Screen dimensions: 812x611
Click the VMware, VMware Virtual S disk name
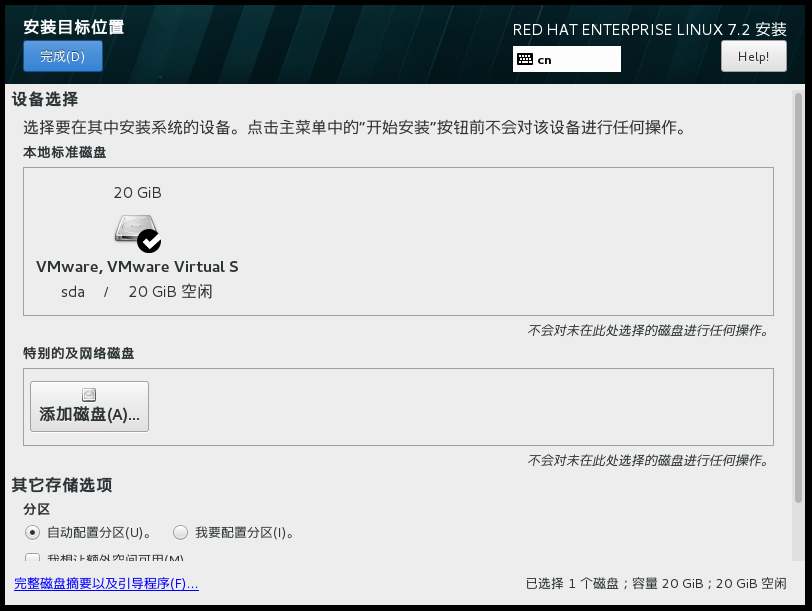[137, 267]
